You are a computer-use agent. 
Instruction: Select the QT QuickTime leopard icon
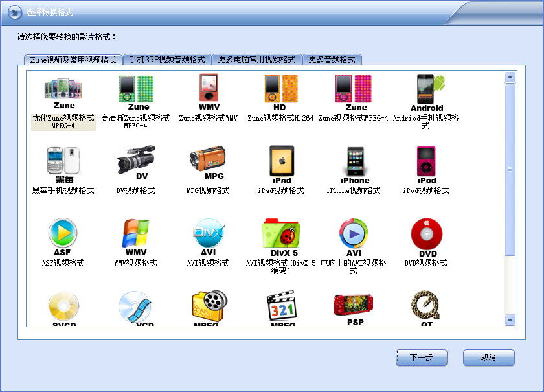point(425,308)
